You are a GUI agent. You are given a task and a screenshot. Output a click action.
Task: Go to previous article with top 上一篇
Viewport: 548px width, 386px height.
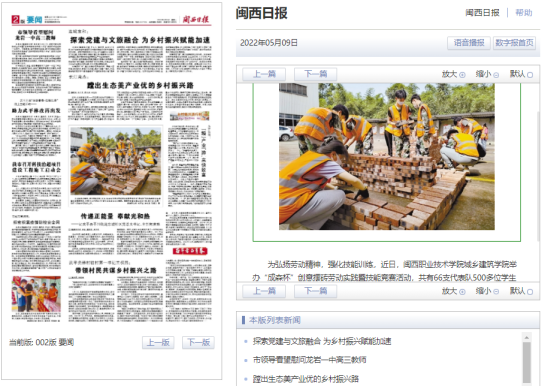click(x=264, y=74)
